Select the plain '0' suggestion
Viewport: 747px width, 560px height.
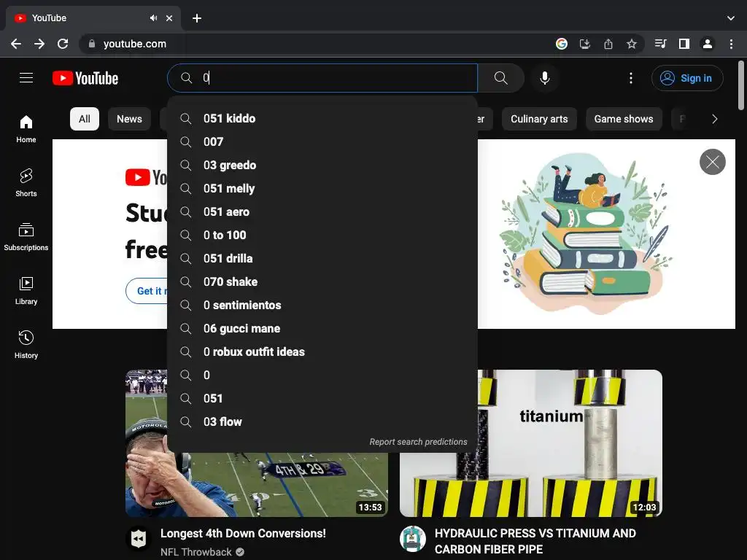click(x=322, y=376)
